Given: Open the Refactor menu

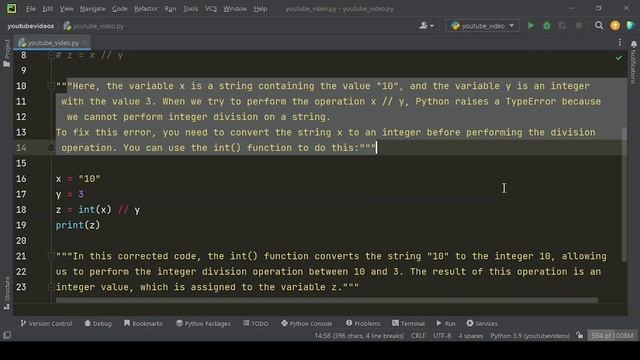Looking at the screenshot, I should click(146, 9).
